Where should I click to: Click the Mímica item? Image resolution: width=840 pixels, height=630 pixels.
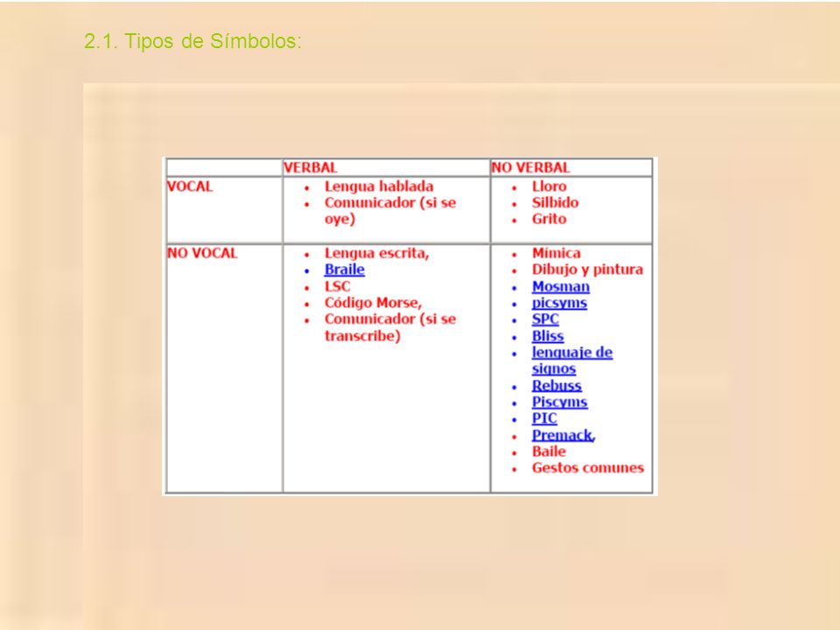pos(556,253)
